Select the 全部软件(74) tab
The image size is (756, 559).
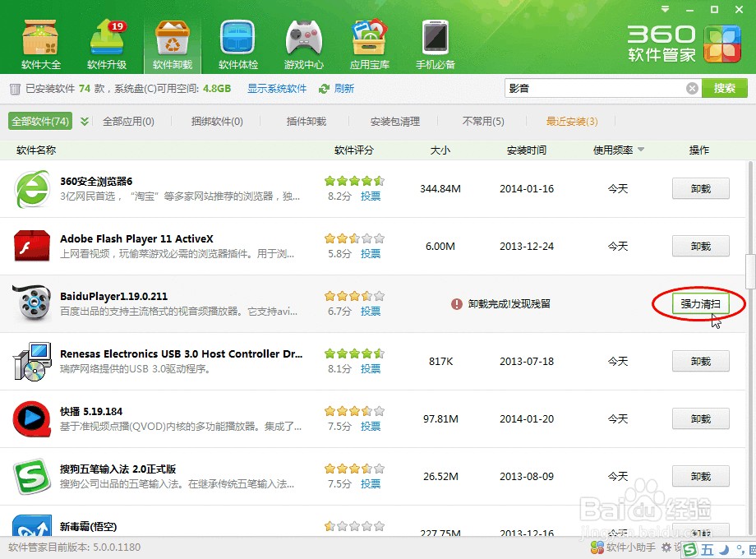tap(40, 121)
